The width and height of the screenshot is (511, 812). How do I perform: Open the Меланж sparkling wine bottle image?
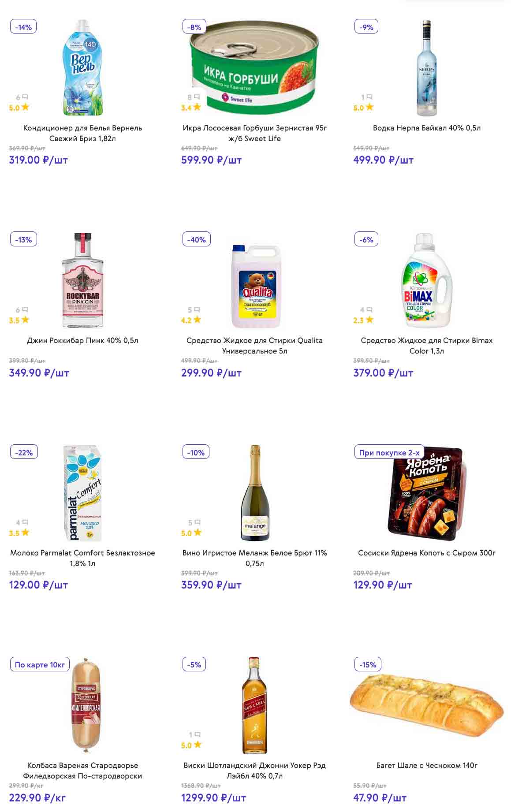point(255,493)
